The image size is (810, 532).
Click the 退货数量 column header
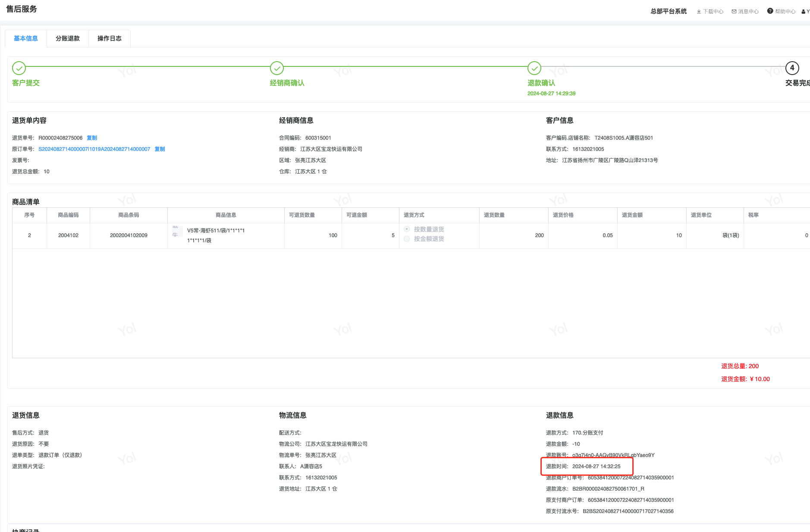click(x=494, y=215)
